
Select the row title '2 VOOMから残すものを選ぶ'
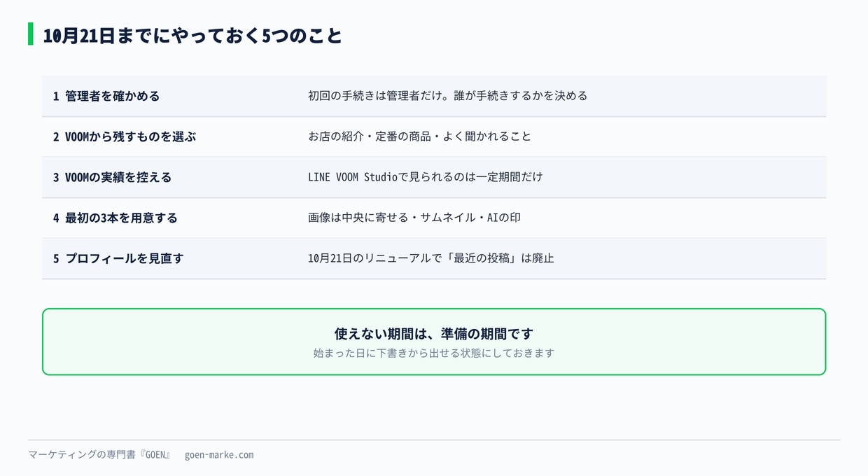point(125,136)
